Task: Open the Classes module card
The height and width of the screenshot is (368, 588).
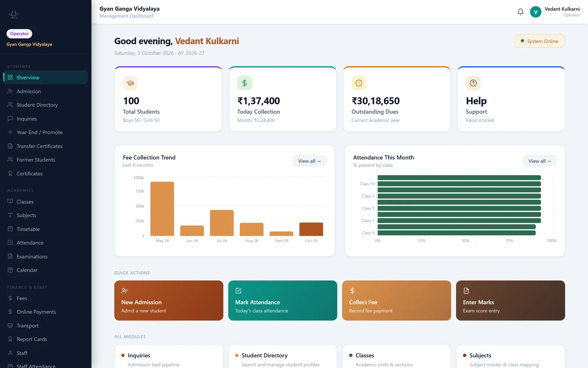Action: tap(397, 357)
